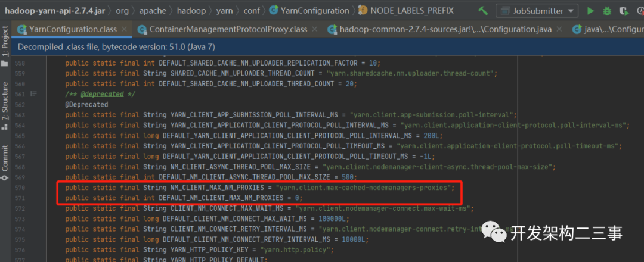Click the apache breadcrumb

(153, 11)
